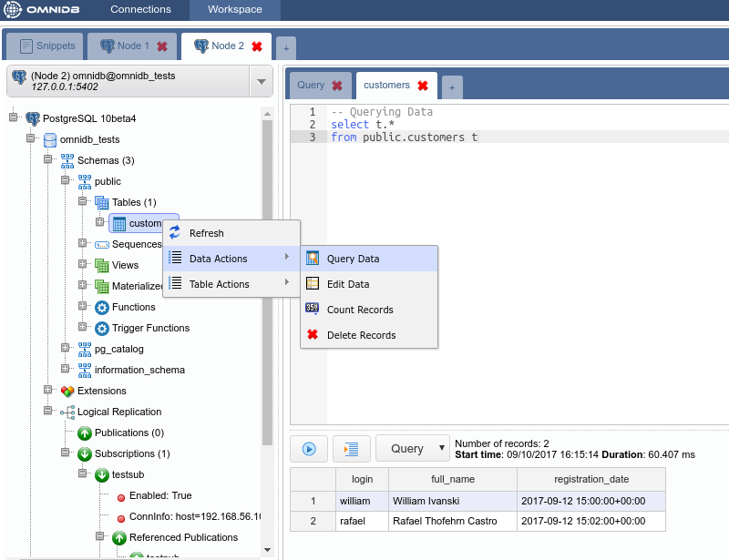
Task: Click the indent SQL button
Action: pyautogui.click(x=351, y=448)
